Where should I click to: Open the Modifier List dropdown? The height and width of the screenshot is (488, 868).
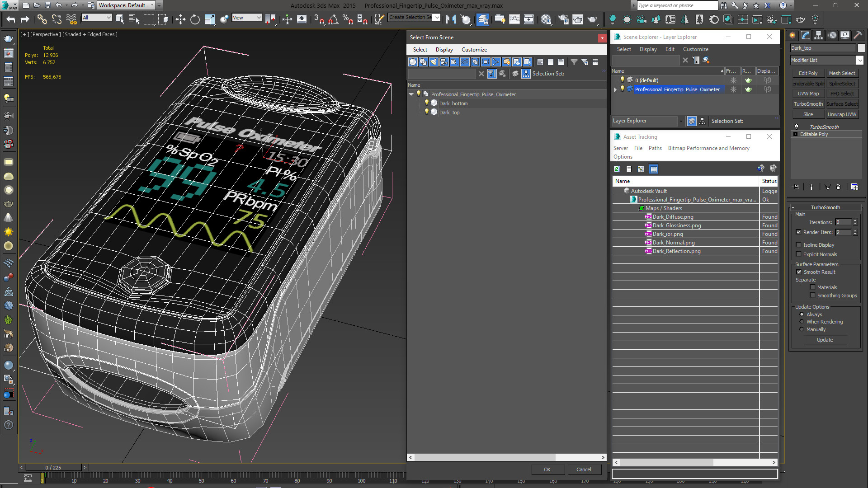[x=859, y=60]
